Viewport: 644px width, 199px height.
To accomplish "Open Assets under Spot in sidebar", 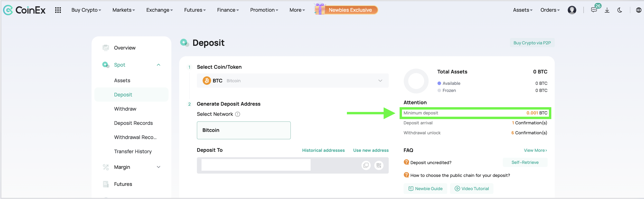I will [122, 80].
